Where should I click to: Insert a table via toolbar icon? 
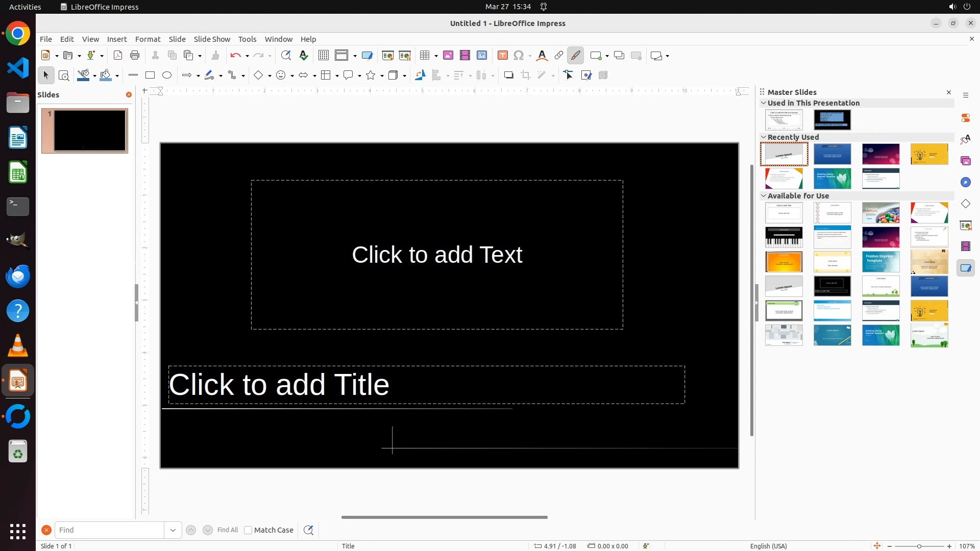tap(425, 56)
